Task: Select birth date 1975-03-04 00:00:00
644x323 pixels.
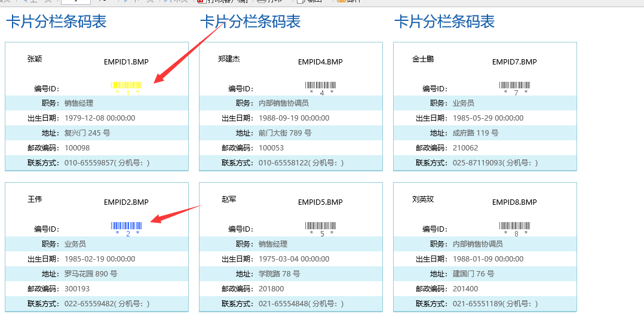Action: [x=294, y=259]
